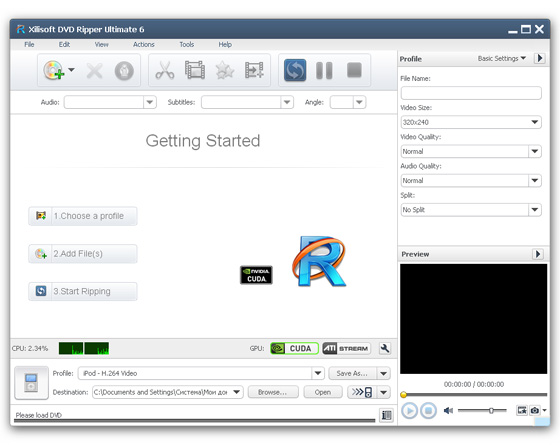Click the Stop square toolbar button

click(x=354, y=70)
